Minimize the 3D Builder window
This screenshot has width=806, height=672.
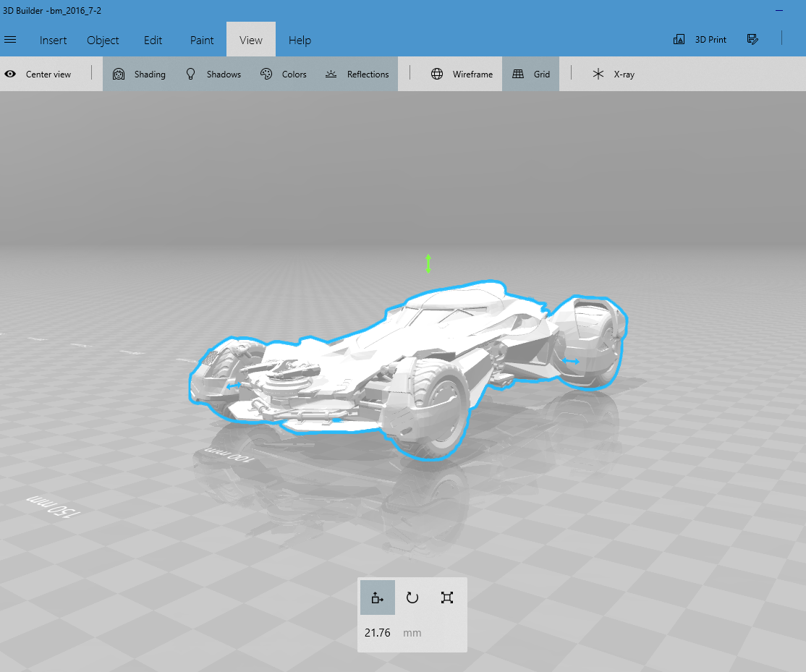[779, 10]
